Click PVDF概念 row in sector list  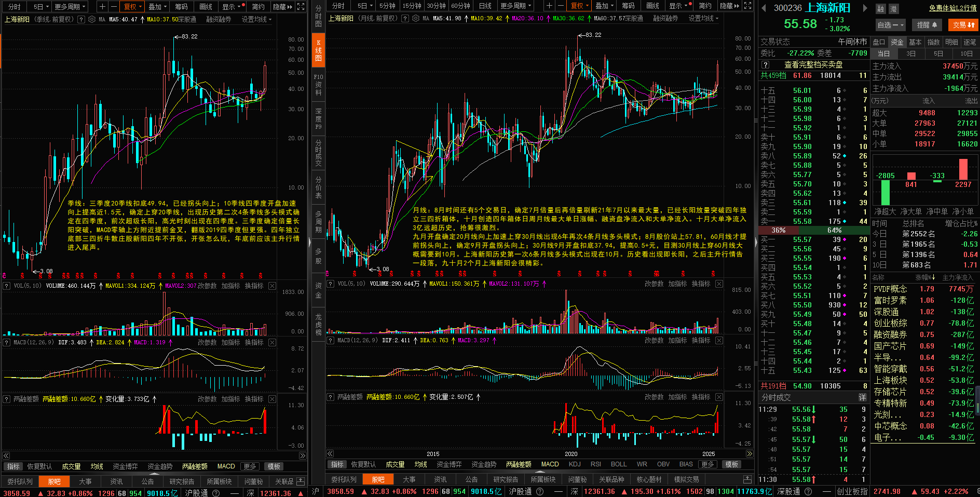(923, 289)
